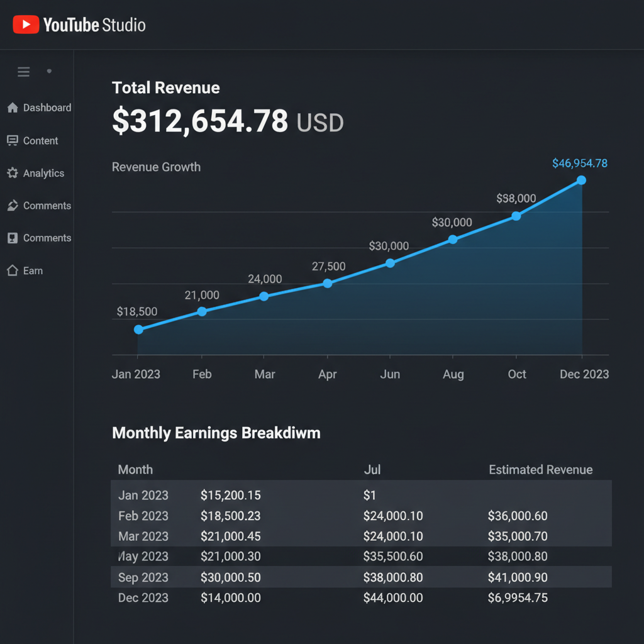Viewport: 644px width, 644px height.
Task: Click the Analytics gear icon
Action: pos(13,173)
